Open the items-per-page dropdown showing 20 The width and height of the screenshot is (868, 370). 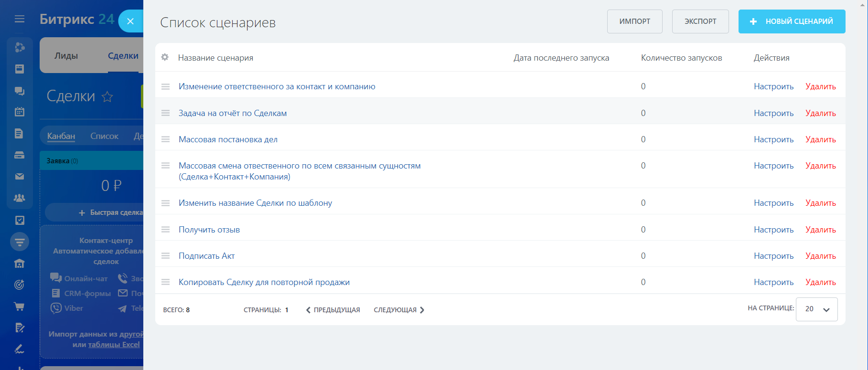(816, 309)
